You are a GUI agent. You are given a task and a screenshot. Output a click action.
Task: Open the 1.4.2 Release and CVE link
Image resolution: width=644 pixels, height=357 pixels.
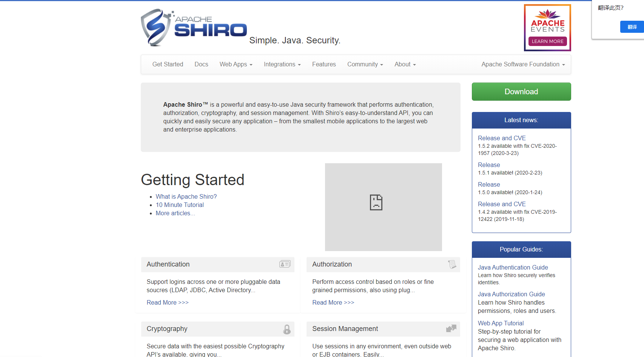point(502,204)
